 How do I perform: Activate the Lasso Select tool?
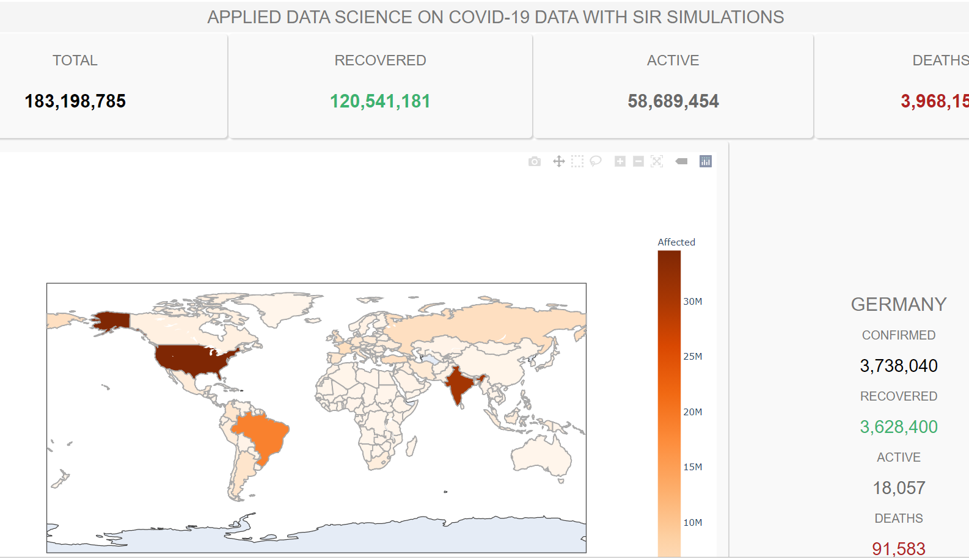click(x=596, y=161)
